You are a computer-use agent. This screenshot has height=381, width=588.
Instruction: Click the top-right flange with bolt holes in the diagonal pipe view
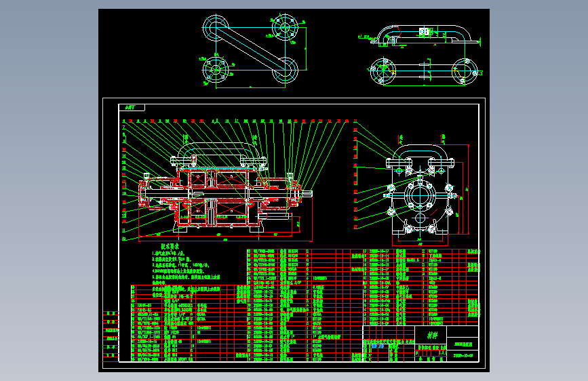tap(285, 27)
